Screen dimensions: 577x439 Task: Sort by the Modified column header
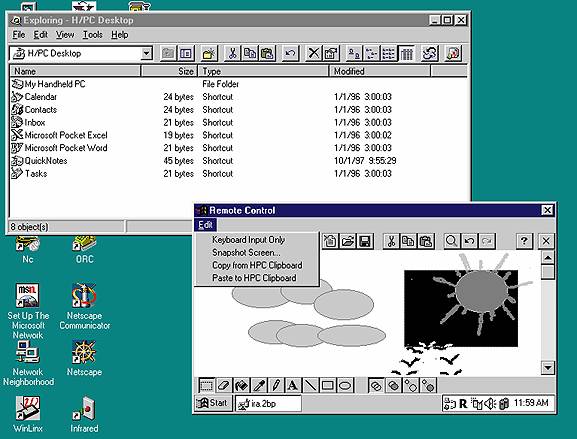pyautogui.click(x=380, y=71)
